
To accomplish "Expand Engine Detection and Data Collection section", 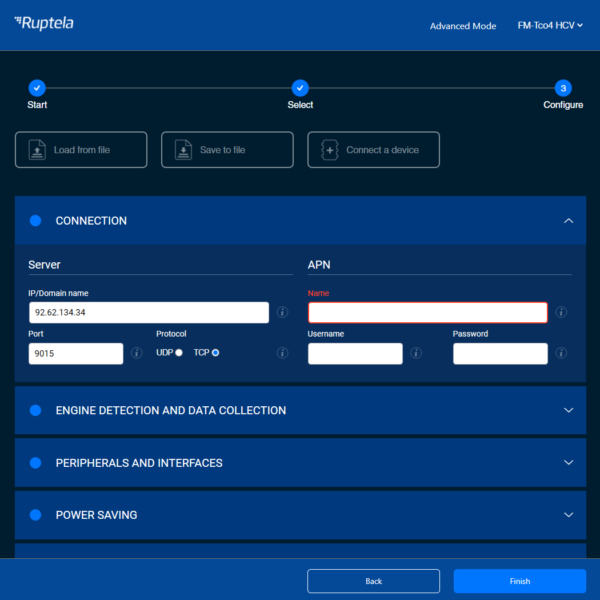I will point(568,410).
